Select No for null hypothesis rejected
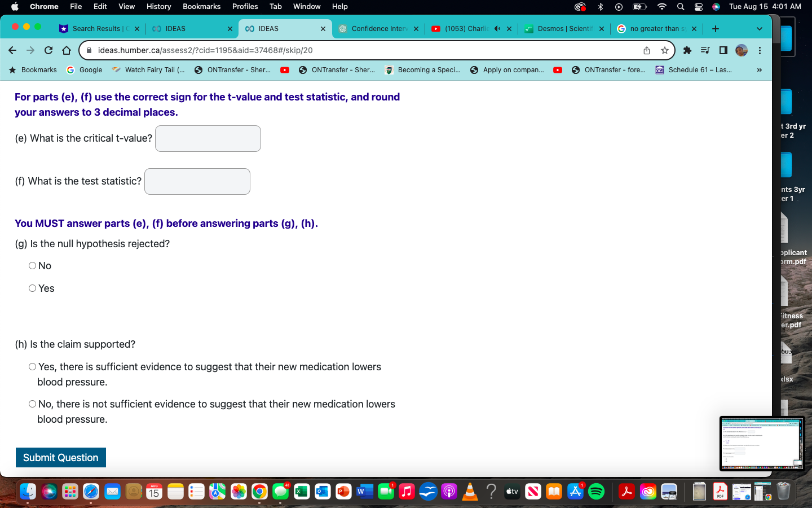812x508 pixels. (32, 266)
